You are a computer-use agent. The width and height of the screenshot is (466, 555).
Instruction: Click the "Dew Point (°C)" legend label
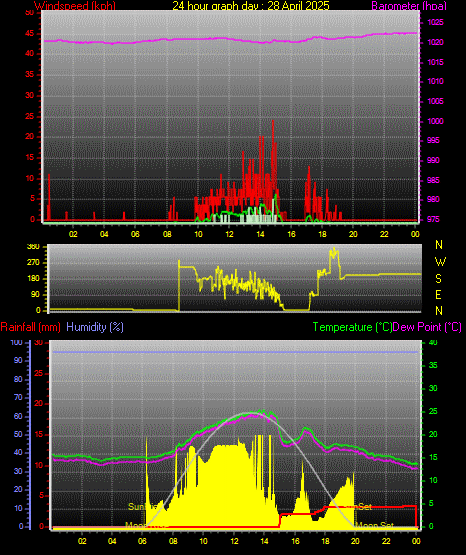pos(427,327)
